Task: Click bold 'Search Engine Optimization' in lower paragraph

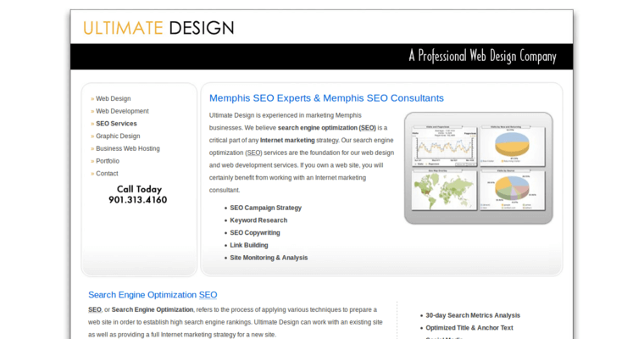Action: (153, 310)
